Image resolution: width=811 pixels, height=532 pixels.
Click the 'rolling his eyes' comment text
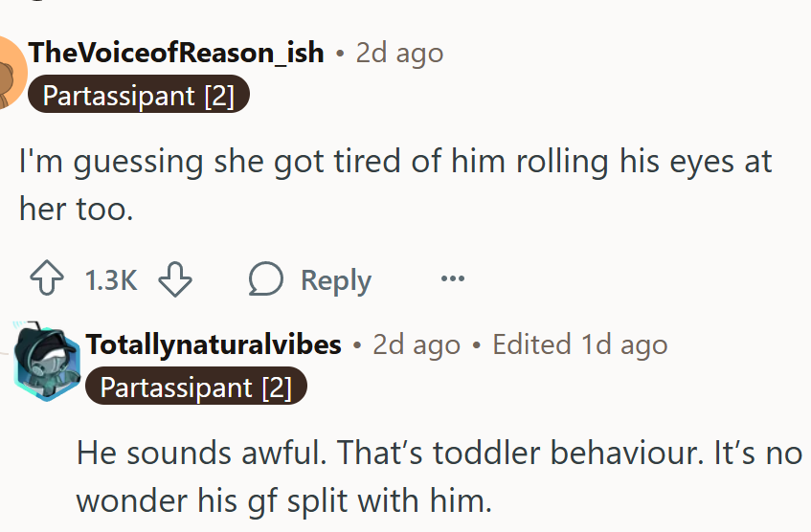click(x=394, y=162)
